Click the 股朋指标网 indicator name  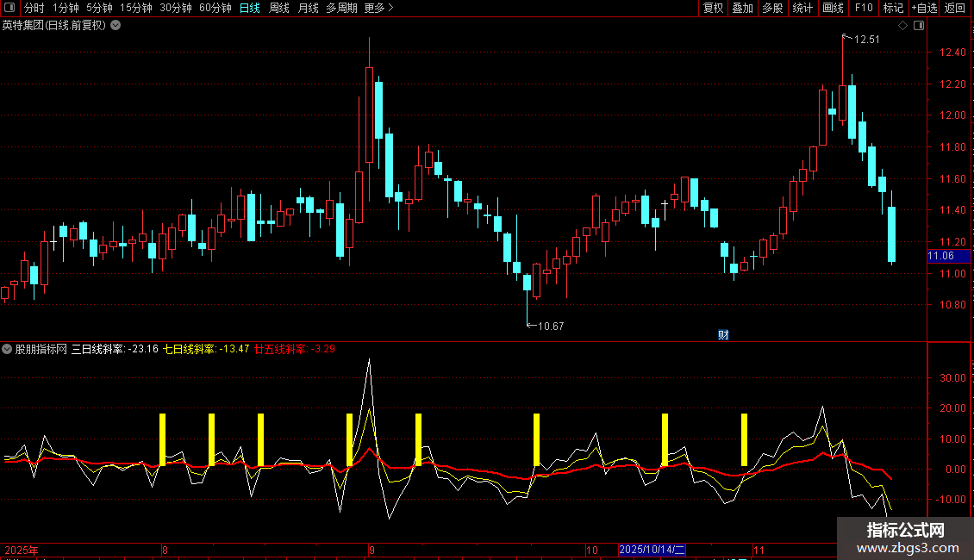(41, 349)
